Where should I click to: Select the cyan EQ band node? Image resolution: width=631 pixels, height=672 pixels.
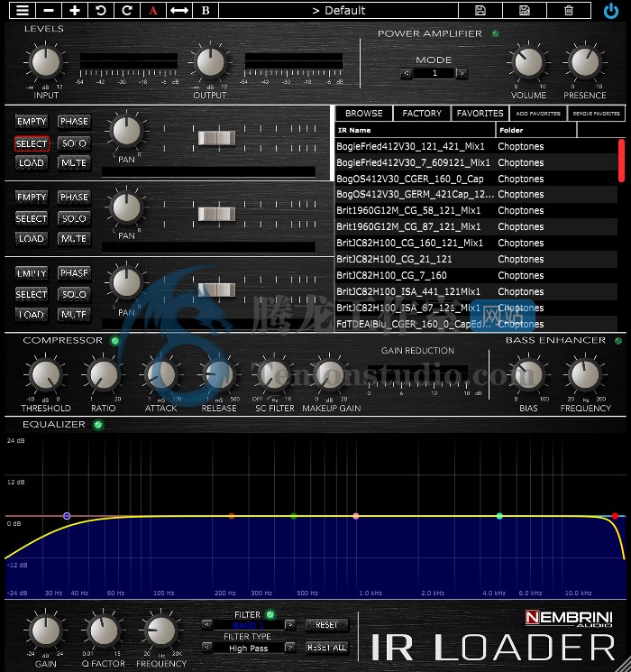[x=499, y=516]
